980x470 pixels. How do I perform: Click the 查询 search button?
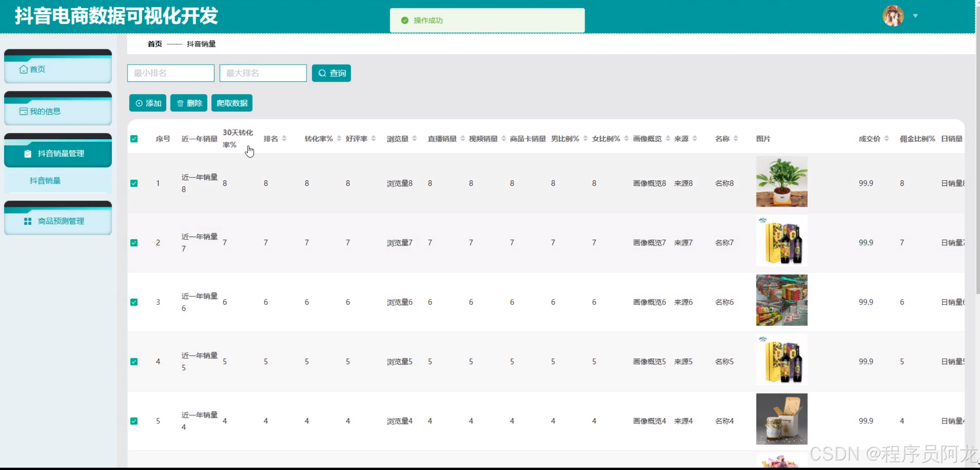(x=332, y=73)
